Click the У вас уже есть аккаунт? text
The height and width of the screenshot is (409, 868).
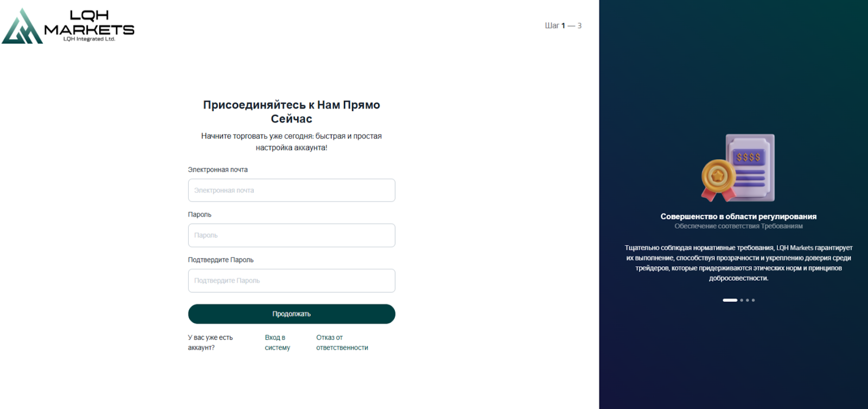(210, 343)
